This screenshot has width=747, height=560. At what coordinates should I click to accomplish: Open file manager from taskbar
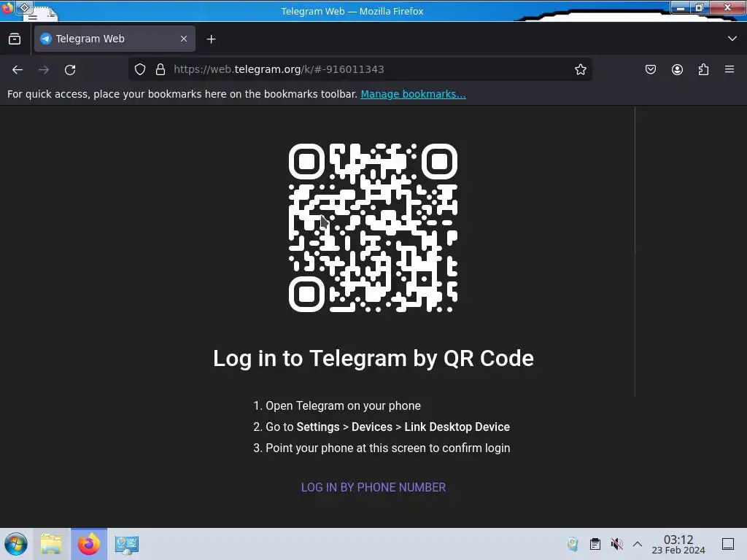coord(52,544)
